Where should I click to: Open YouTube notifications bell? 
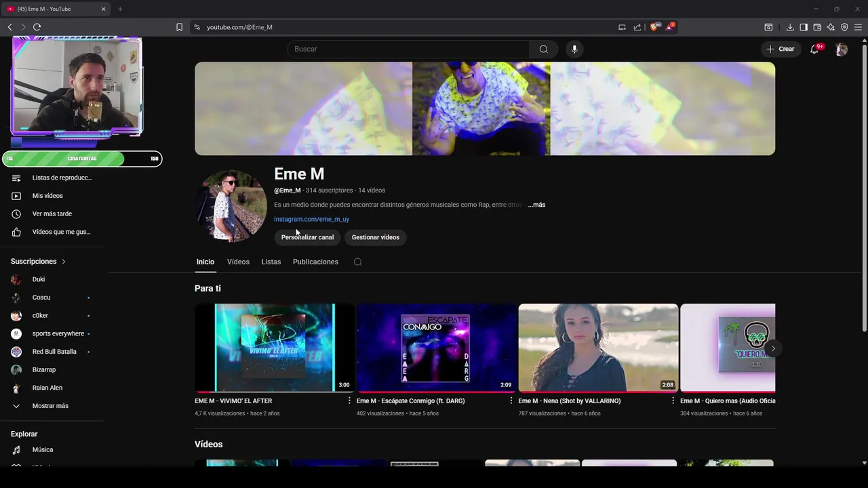(x=814, y=49)
